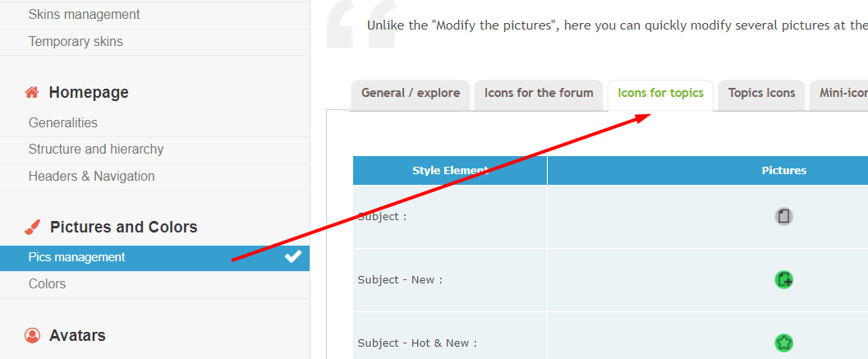Click the Avatars user icon
Viewport: 868px width, 359px height.
tap(33, 335)
